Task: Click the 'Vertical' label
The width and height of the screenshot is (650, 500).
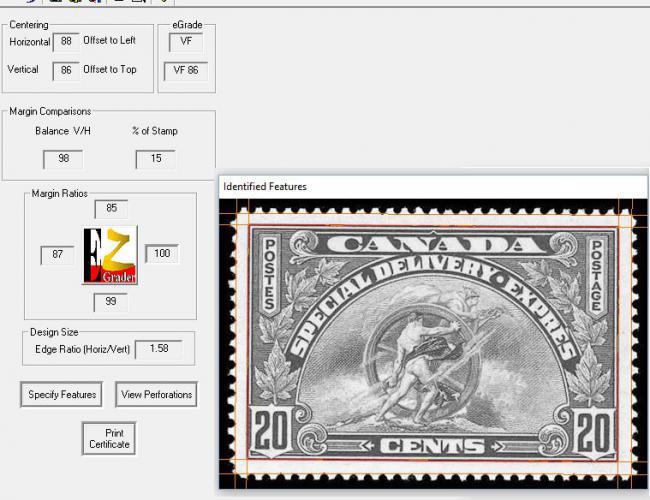Action: (23, 69)
